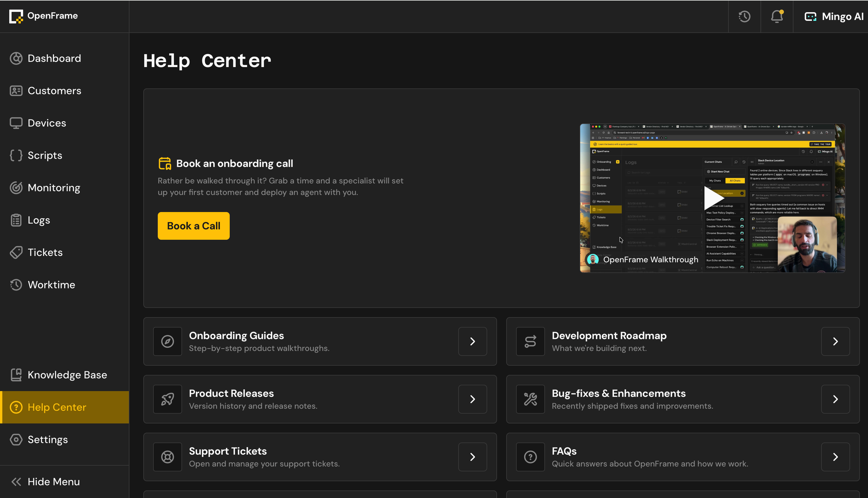Viewport: 868px width, 498px height.
Task: Click the Product Releases rocket icon
Action: (167, 399)
